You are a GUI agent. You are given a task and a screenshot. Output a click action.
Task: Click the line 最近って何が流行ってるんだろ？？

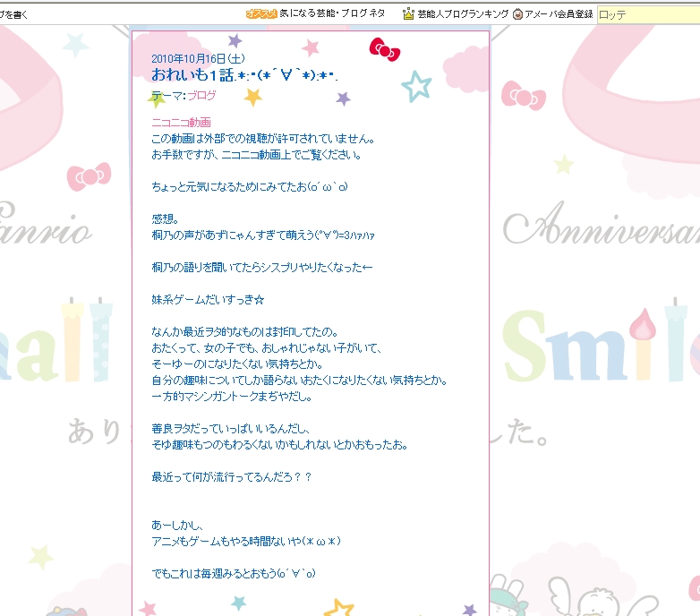point(231,476)
